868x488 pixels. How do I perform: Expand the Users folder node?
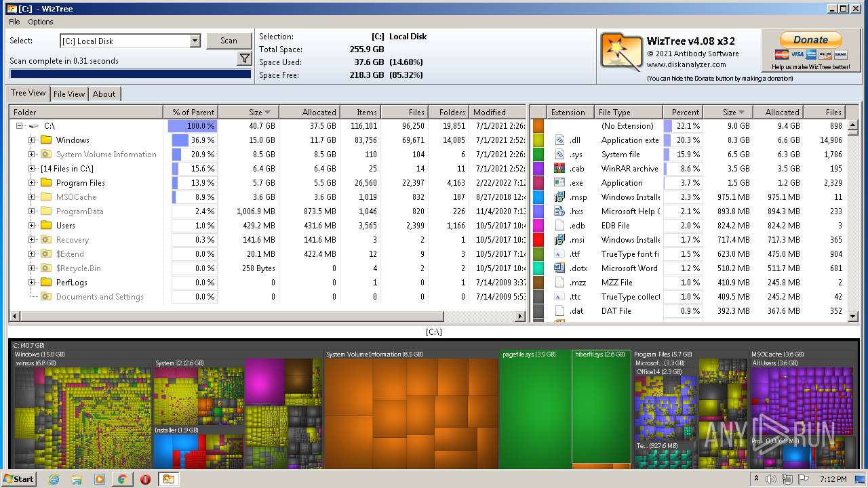point(32,226)
